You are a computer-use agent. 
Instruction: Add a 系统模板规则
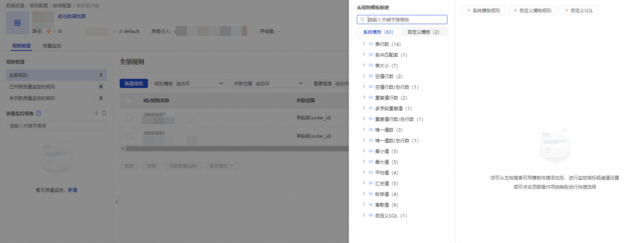click(483, 10)
